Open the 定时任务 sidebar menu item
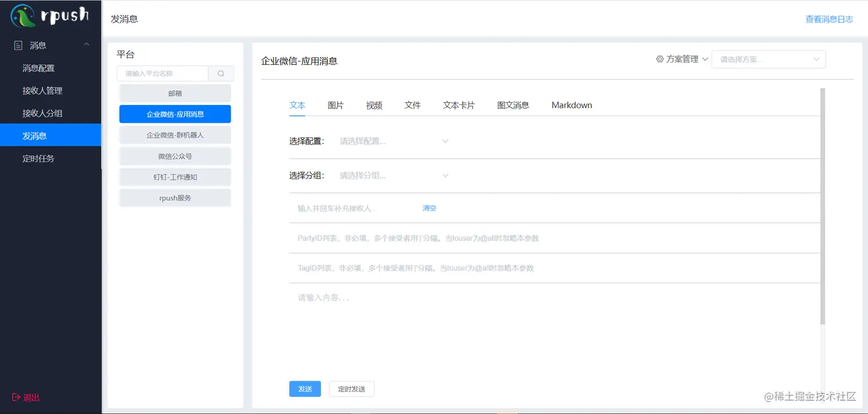 (x=39, y=158)
